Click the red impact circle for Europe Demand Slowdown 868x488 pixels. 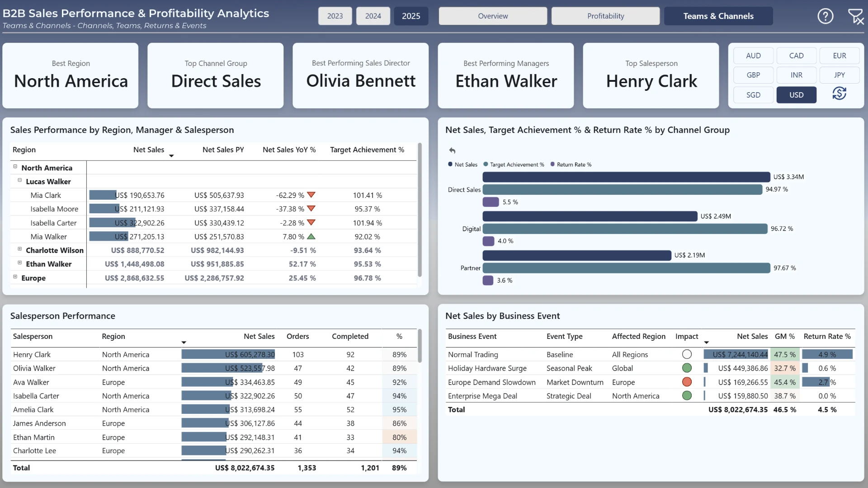click(x=687, y=382)
